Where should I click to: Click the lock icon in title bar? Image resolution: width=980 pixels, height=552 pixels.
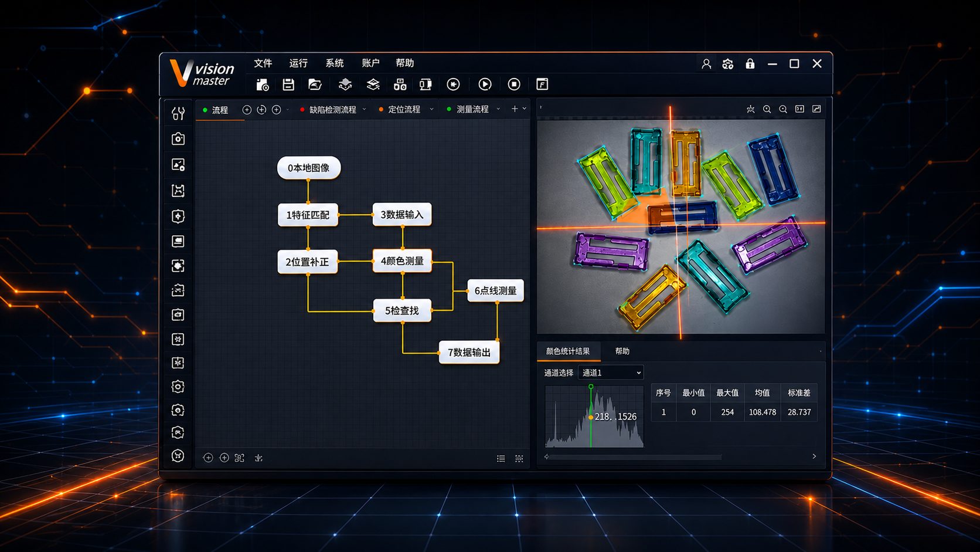750,63
